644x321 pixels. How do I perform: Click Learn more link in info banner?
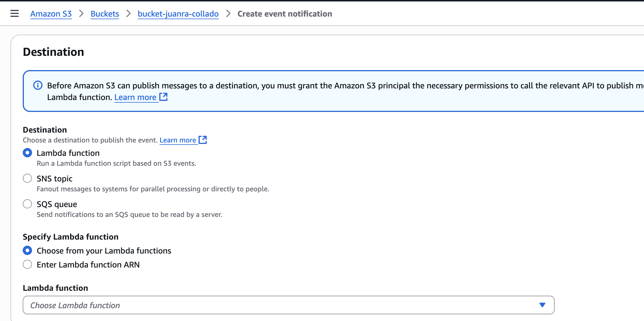tap(135, 97)
